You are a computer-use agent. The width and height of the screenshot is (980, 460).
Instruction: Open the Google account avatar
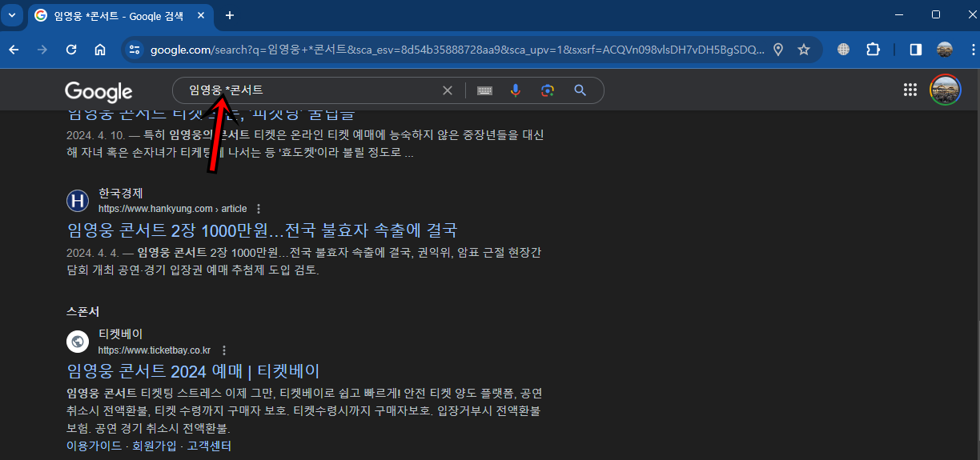tap(945, 90)
